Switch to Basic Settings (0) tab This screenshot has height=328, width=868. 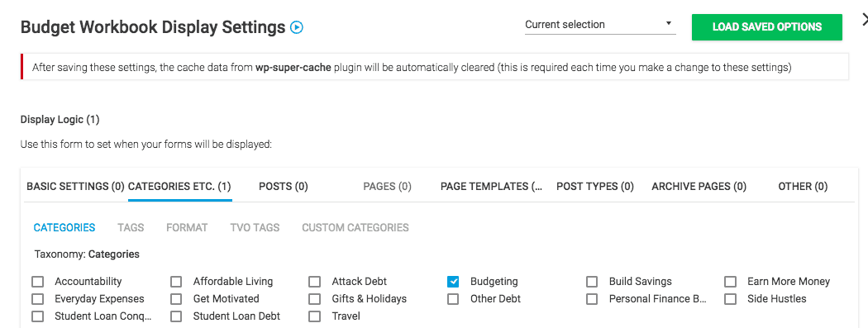click(x=75, y=187)
